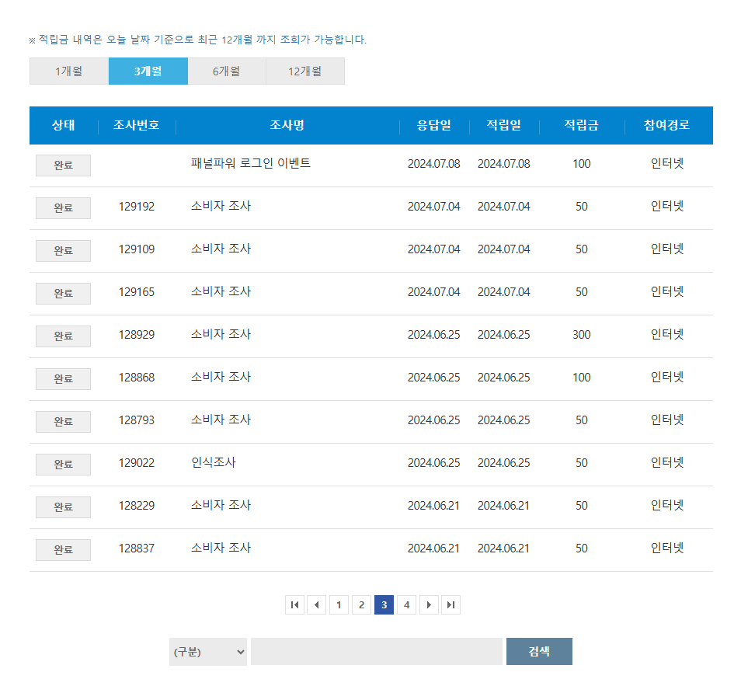Image resolution: width=741 pixels, height=700 pixels.
Task: Select survey number 129109
Action: pos(137,249)
